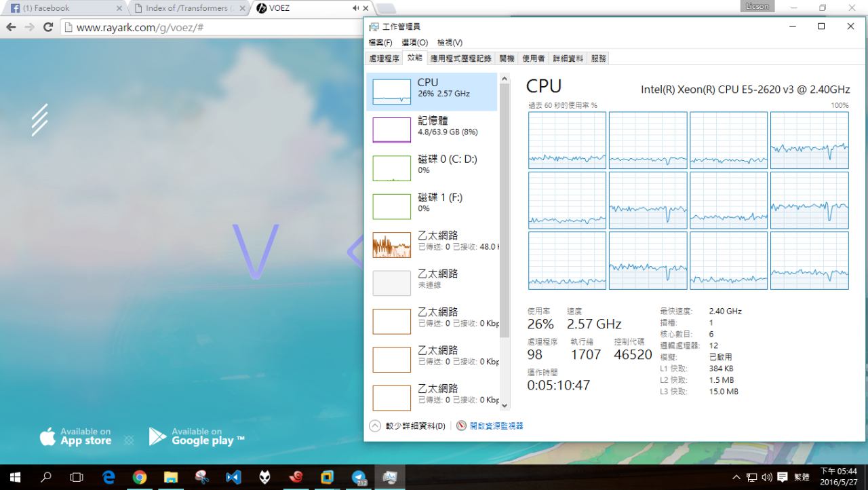Screen dimensions: 868x490
Task: Click the 繁體 input method indicator
Action: click(802, 477)
